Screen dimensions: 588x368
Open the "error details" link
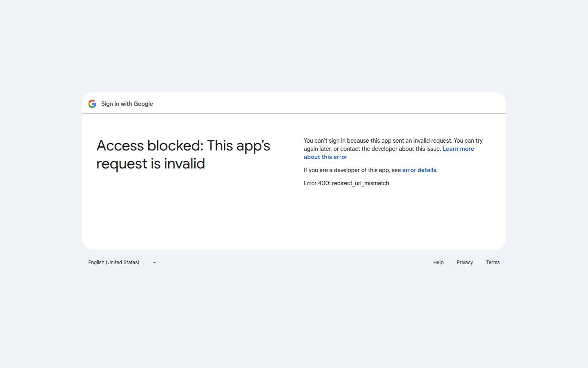pyautogui.click(x=419, y=170)
